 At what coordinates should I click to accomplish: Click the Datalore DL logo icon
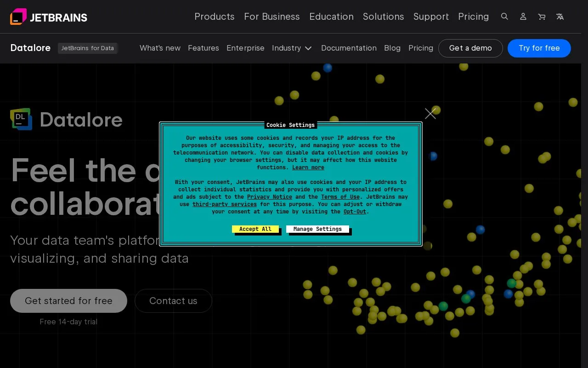pyautogui.click(x=21, y=119)
